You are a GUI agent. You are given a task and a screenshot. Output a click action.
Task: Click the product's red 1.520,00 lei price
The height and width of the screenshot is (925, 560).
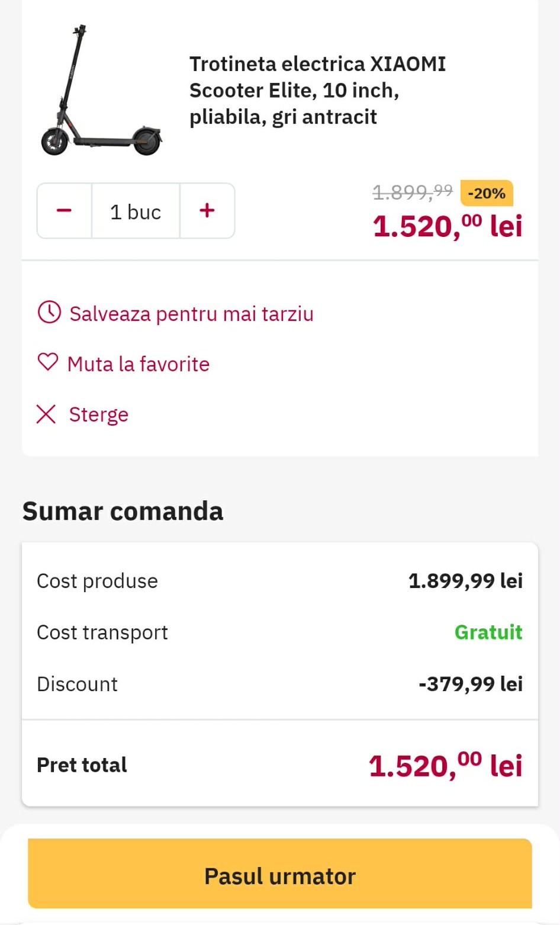coord(447,227)
